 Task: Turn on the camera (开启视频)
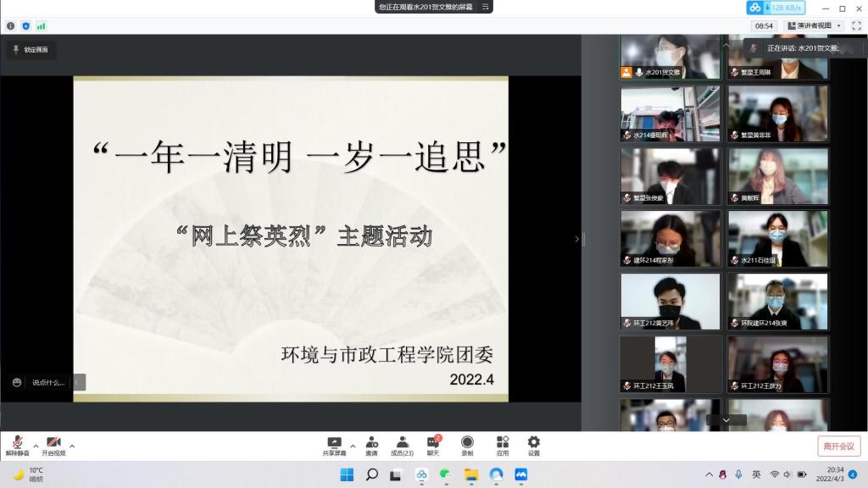coord(53,443)
